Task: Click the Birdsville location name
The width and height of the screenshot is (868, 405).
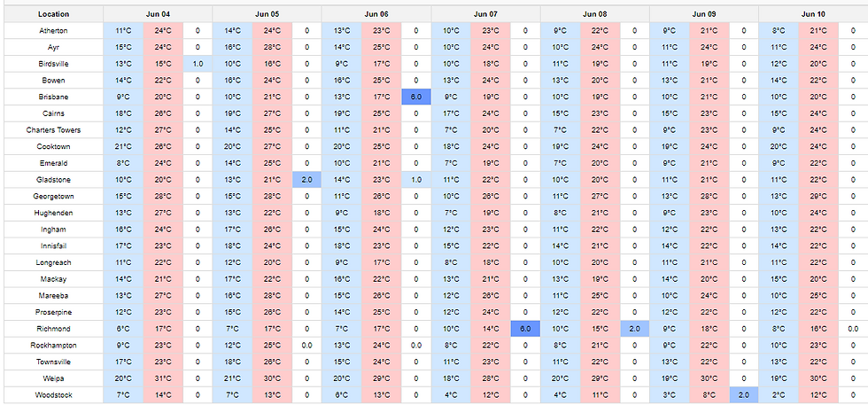Action: pyautogui.click(x=54, y=64)
